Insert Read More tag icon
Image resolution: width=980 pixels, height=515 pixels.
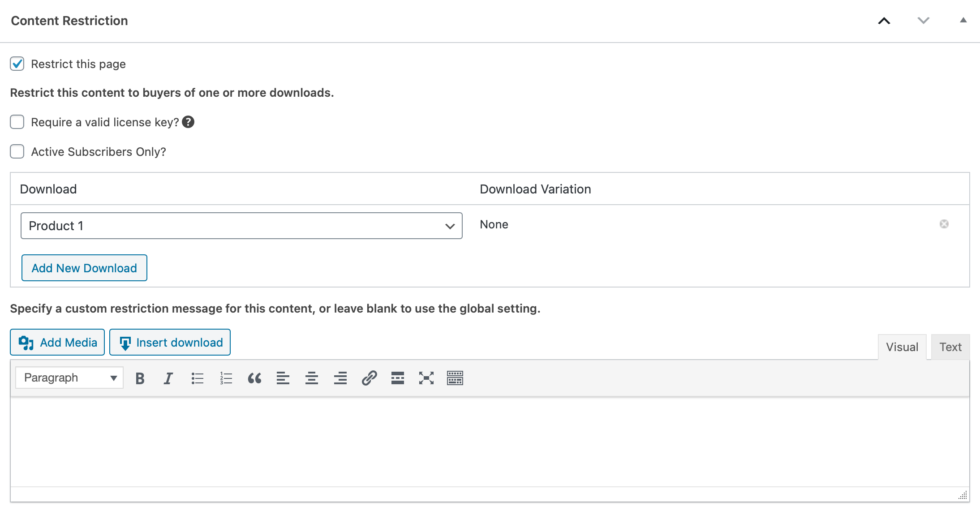pyautogui.click(x=398, y=378)
